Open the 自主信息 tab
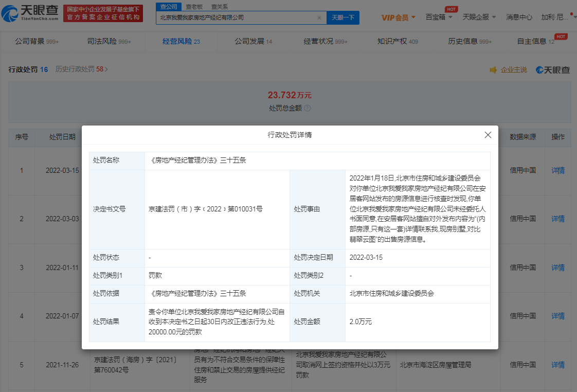Image resolution: width=577 pixels, height=392 pixels. tap(535, 42)
